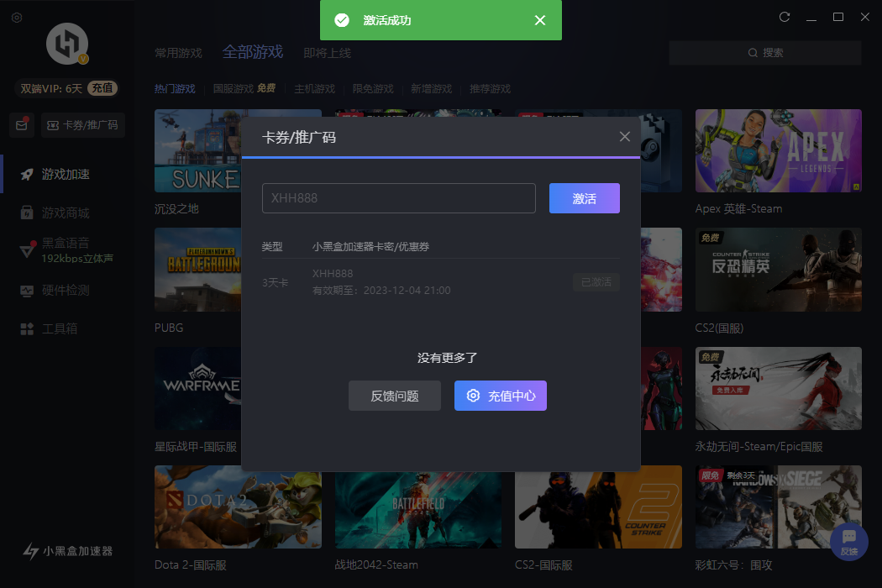Click the floating 反馈 chat icon
This screenshot has width=882, height=588.
849,542
